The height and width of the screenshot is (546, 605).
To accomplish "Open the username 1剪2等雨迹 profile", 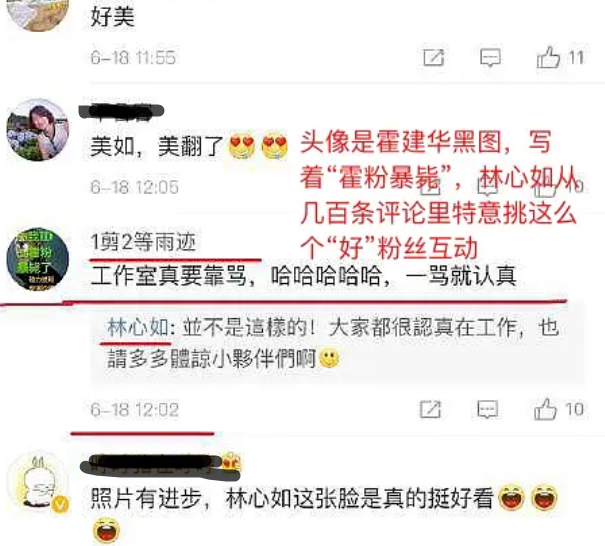I will click(143, 242).
